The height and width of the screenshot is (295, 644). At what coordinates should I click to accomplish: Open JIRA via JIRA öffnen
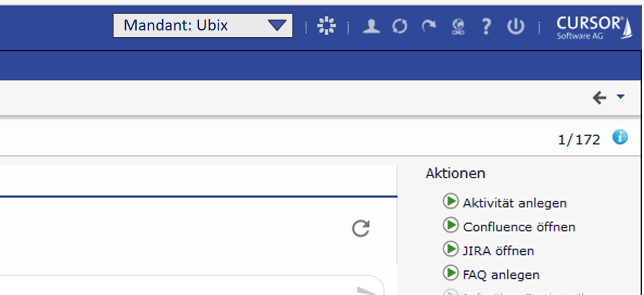[499, 251]
